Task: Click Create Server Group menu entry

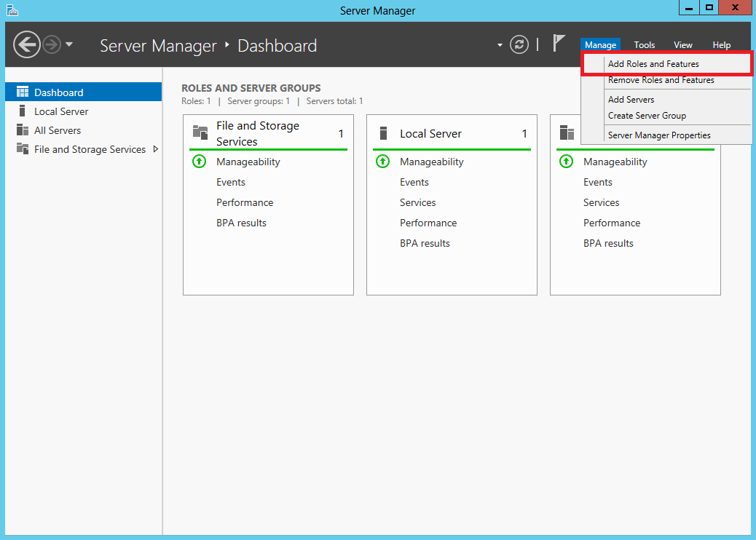Action: pyautogui.click(x=647, y=116)
